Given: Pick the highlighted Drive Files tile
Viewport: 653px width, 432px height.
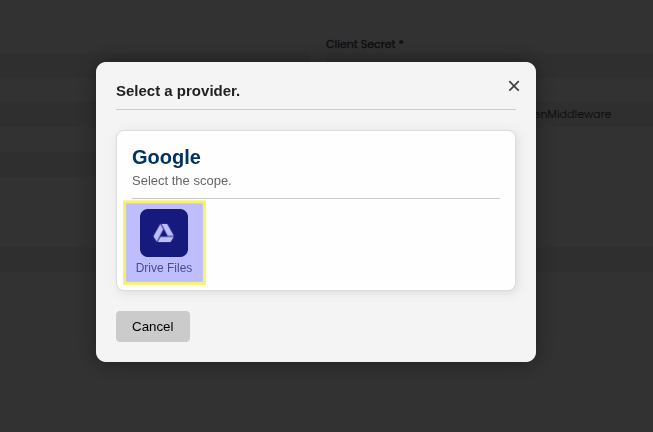Looking at the screenshot, I should pyautogui.click(x=164, y=242).
